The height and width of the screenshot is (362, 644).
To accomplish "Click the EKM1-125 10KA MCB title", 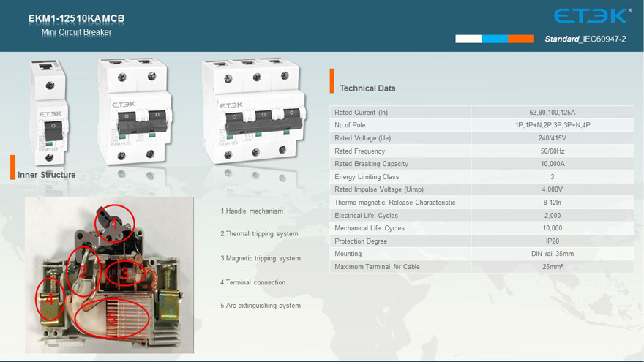I will click(x=76, y=18).
